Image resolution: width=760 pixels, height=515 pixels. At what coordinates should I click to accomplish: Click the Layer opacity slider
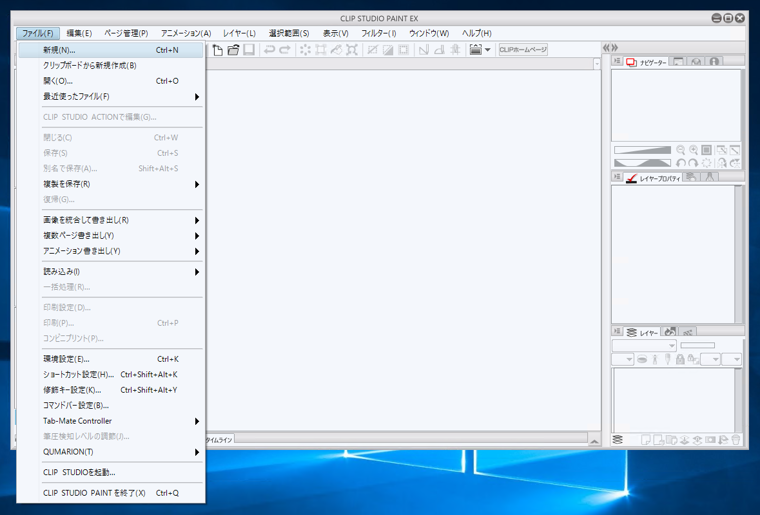(x=697, y=345)
